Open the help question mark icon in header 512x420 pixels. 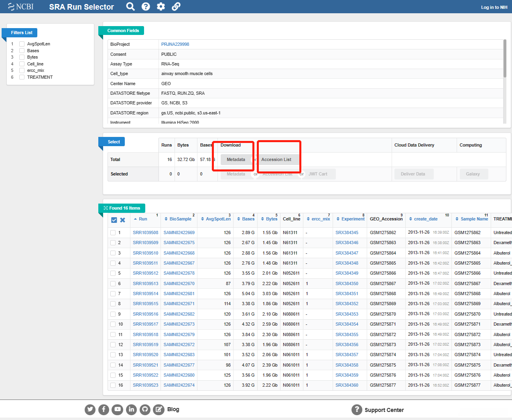pyautogui.click(x=146, y=6)
